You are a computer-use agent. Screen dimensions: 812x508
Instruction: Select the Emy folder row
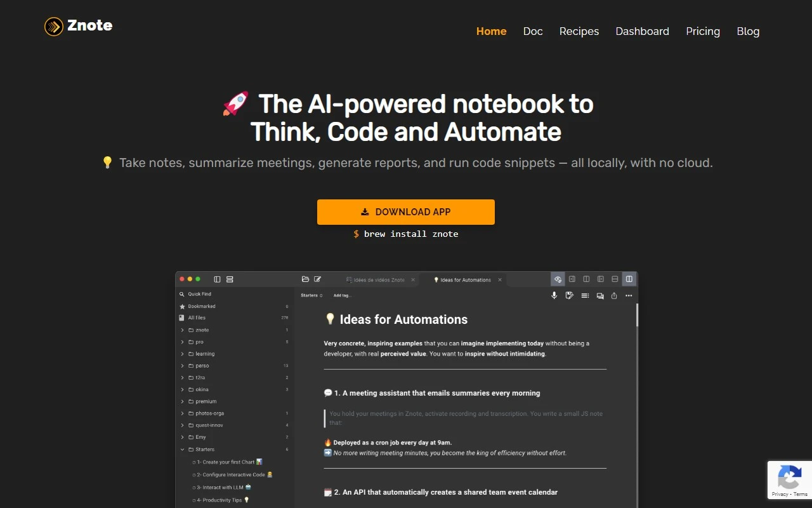[x=233, y=437]
